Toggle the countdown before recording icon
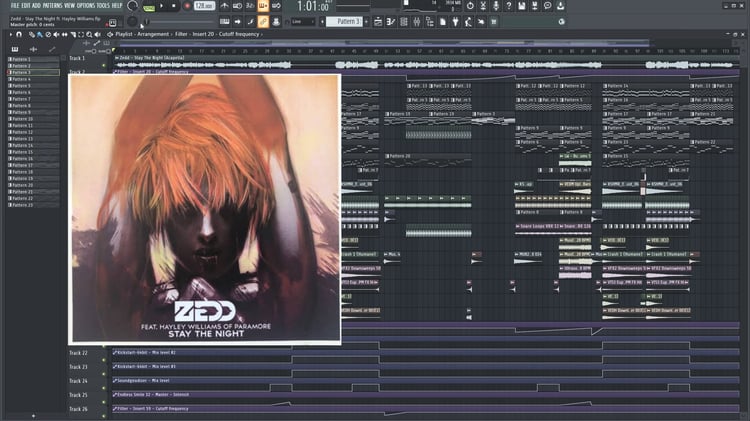The height and width of the screenshot is (421, 750). click(x=250, y=6)
